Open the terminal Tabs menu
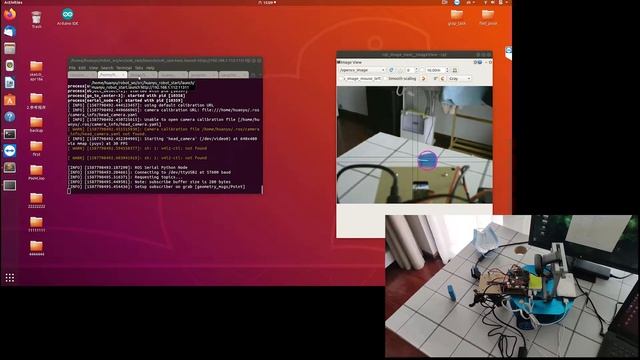 (139, 68)
